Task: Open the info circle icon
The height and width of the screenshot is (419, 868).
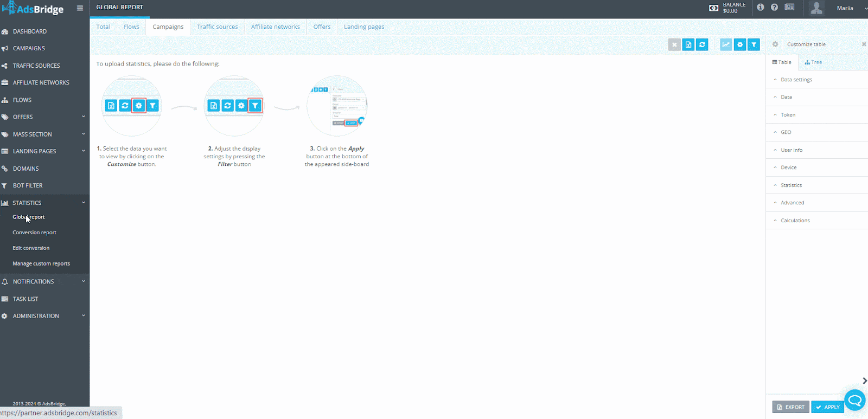Action: click(x=761, y=7)
